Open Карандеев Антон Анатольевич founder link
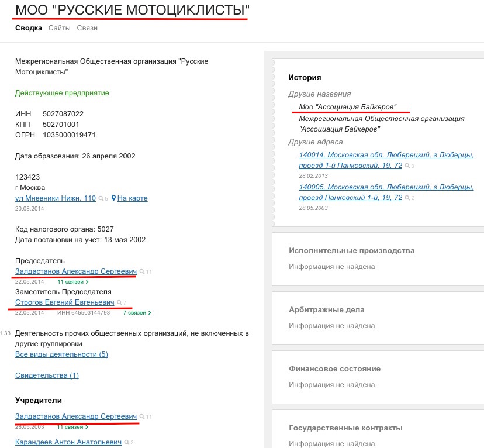 68,442
